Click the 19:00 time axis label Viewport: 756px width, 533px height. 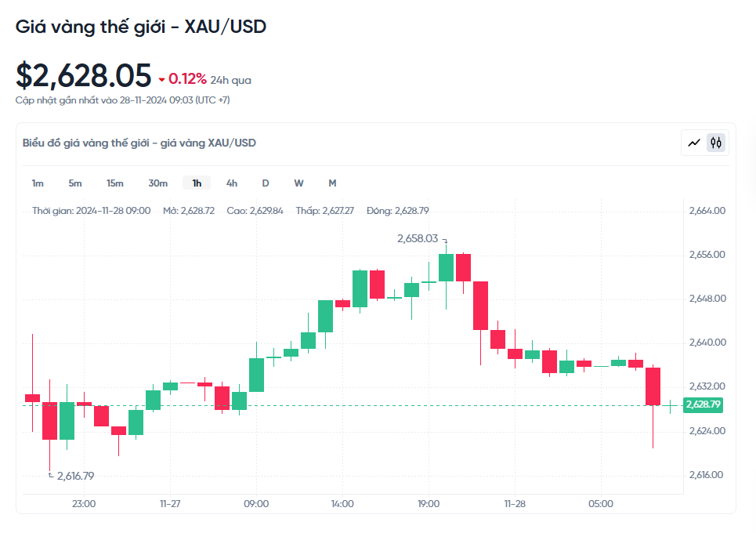click(x=429, y=503)
